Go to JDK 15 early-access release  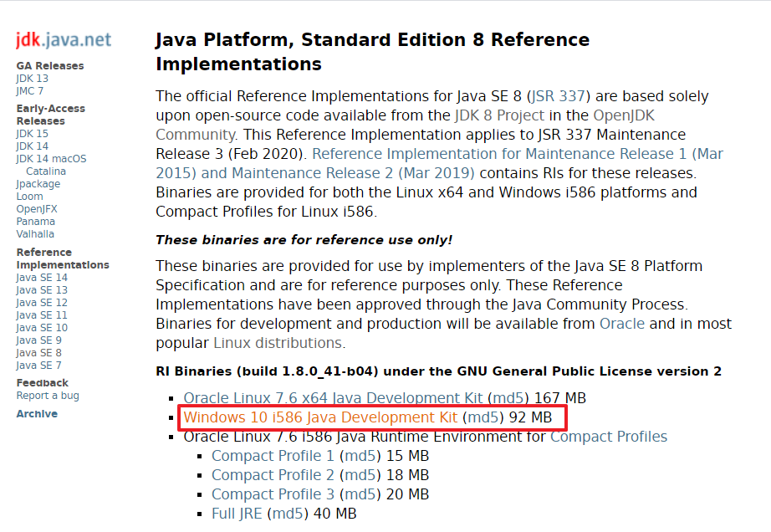32,134
